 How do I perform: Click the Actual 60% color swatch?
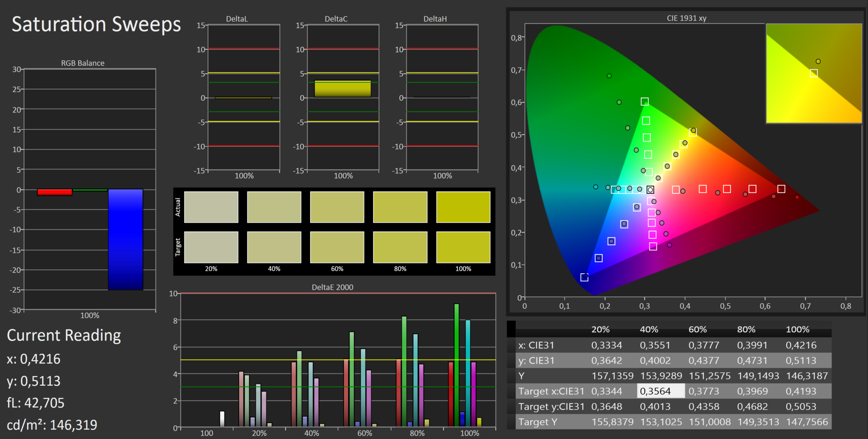pos(337,207)
